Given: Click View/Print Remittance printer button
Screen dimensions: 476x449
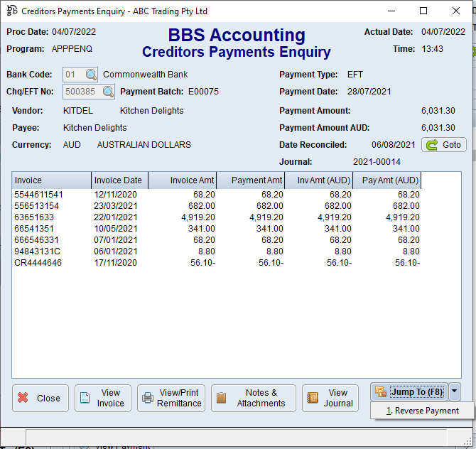Looking at the screenshot, I should click(x=171, y=399).
